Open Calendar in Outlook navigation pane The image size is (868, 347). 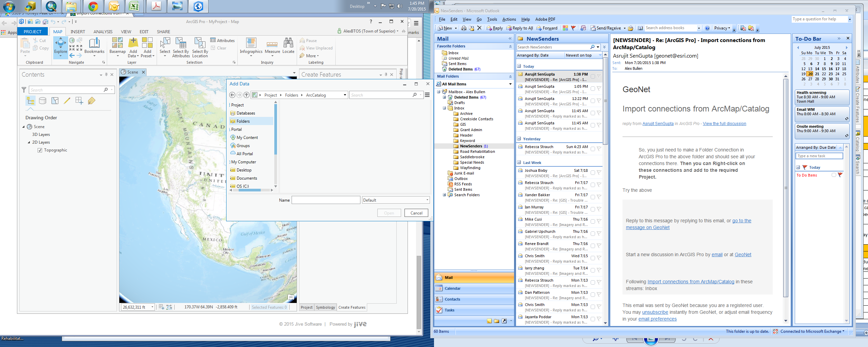point(474,288)
